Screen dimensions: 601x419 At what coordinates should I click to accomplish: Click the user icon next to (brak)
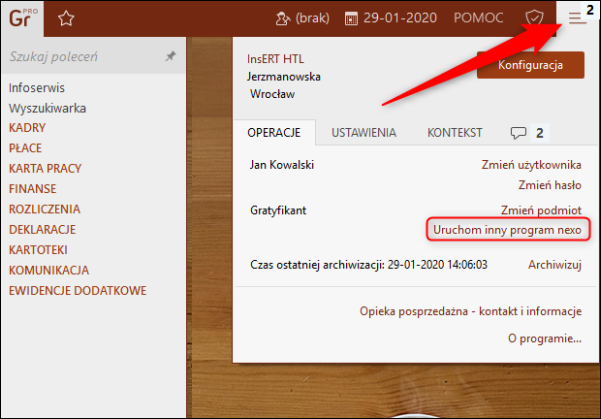[x=283, y=18]
